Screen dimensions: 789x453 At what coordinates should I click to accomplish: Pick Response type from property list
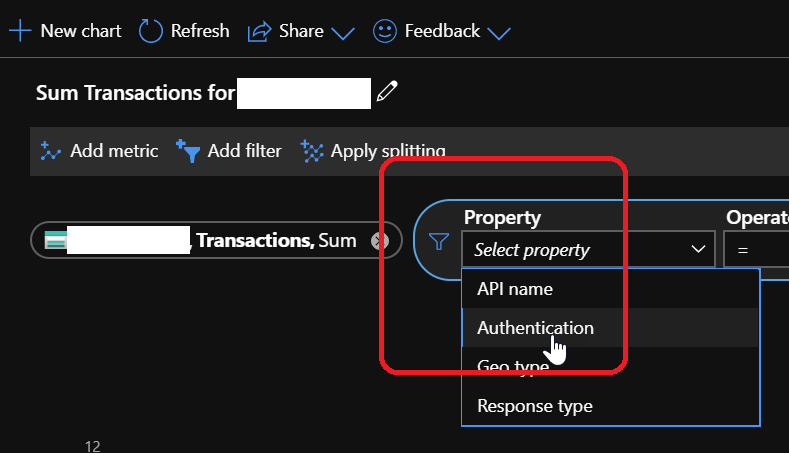click(535, 406)
